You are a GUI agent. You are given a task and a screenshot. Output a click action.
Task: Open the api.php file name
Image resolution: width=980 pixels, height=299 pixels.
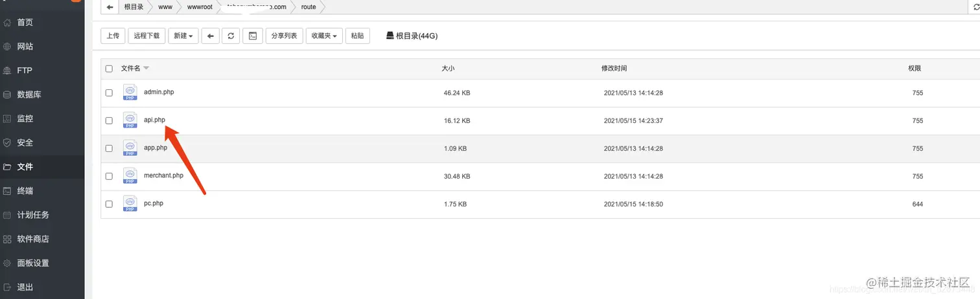click(154, 120)
